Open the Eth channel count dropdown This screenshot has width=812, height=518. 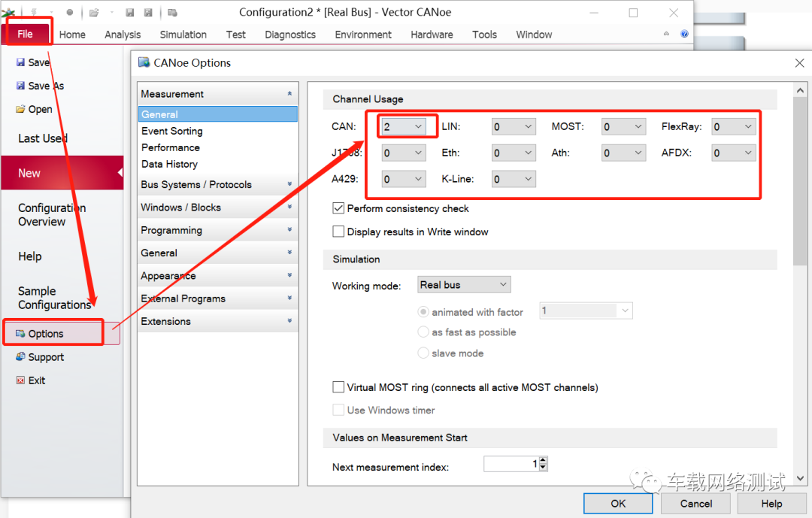click(514, 153)
